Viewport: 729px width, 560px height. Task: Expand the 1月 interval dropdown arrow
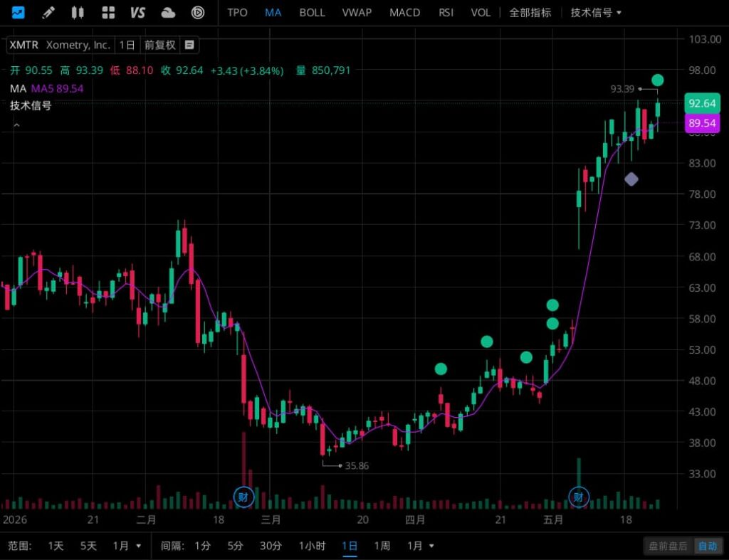[431, 546]
